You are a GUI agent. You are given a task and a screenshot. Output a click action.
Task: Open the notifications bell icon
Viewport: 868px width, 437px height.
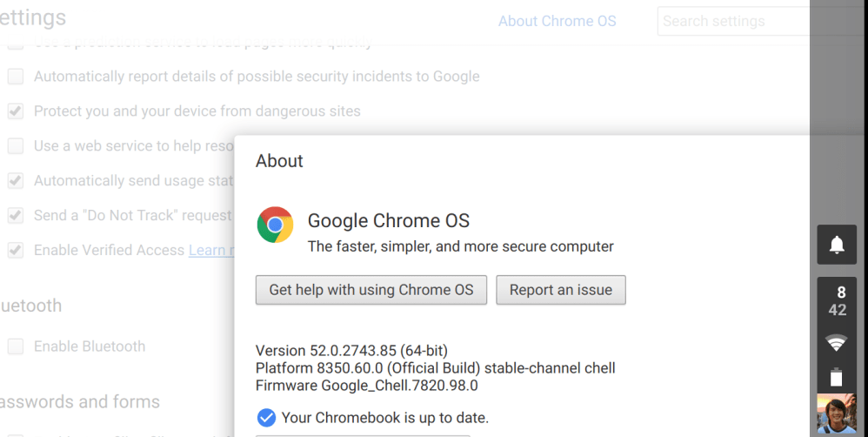click(837, 245)
